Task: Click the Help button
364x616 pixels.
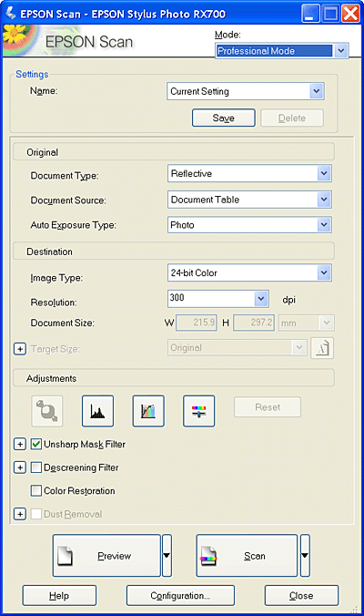Action: click(59, 596)
